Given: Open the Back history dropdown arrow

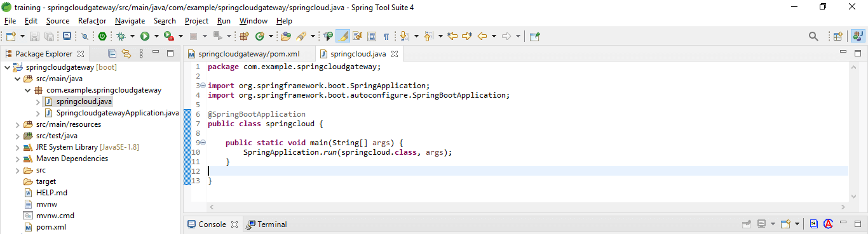Looking at the screenshot, I should point(494,36).
